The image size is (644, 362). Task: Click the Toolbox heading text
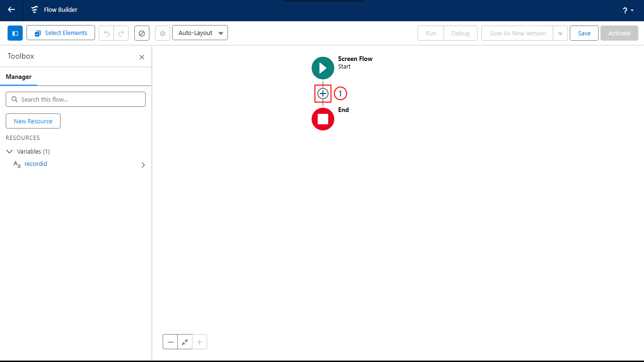coord(21,56)
